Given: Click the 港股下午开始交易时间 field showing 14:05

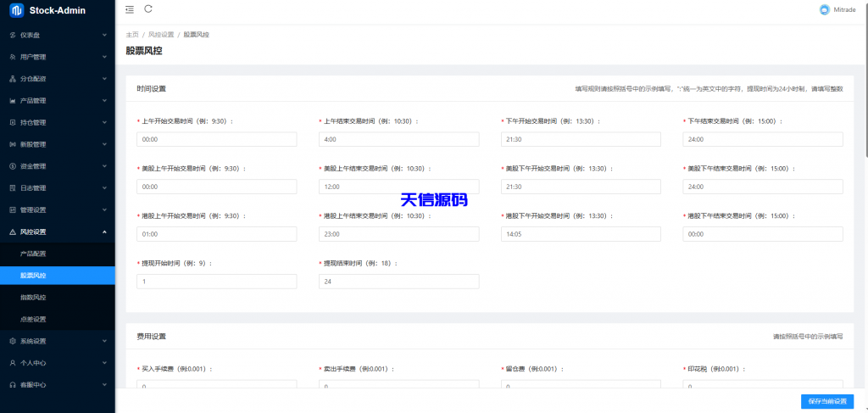Looking at the screenshot, I should pyautogui.click(x=581, y=234).
